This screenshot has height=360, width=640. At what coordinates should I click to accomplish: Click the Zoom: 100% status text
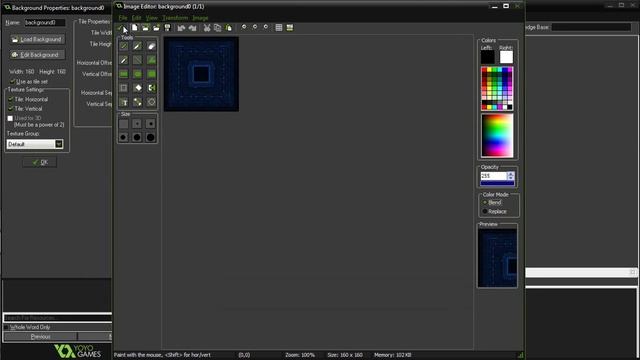pos(300,355)
